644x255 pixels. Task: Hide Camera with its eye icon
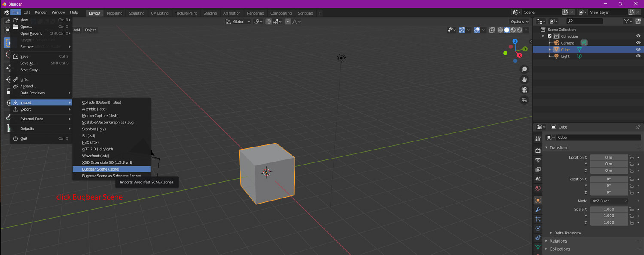(638, 43)
